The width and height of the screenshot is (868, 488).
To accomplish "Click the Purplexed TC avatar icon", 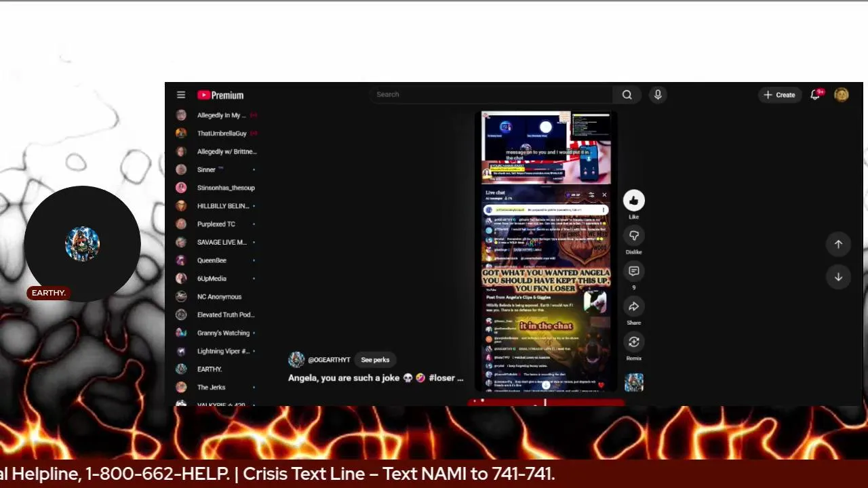I will 181,224.
